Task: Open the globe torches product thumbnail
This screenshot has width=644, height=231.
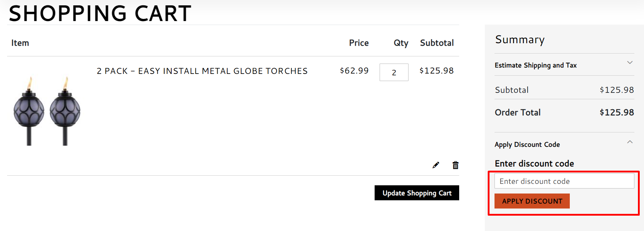Action: tap(47, 110)
